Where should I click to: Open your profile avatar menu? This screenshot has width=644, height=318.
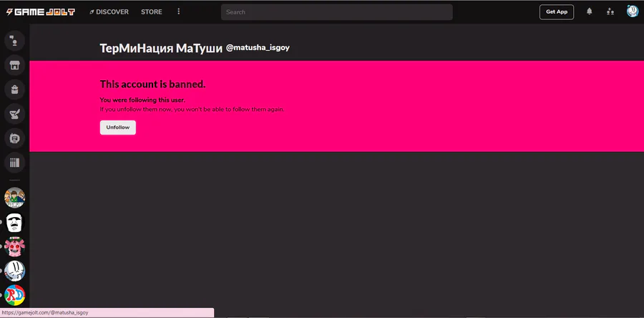point(633,11)
